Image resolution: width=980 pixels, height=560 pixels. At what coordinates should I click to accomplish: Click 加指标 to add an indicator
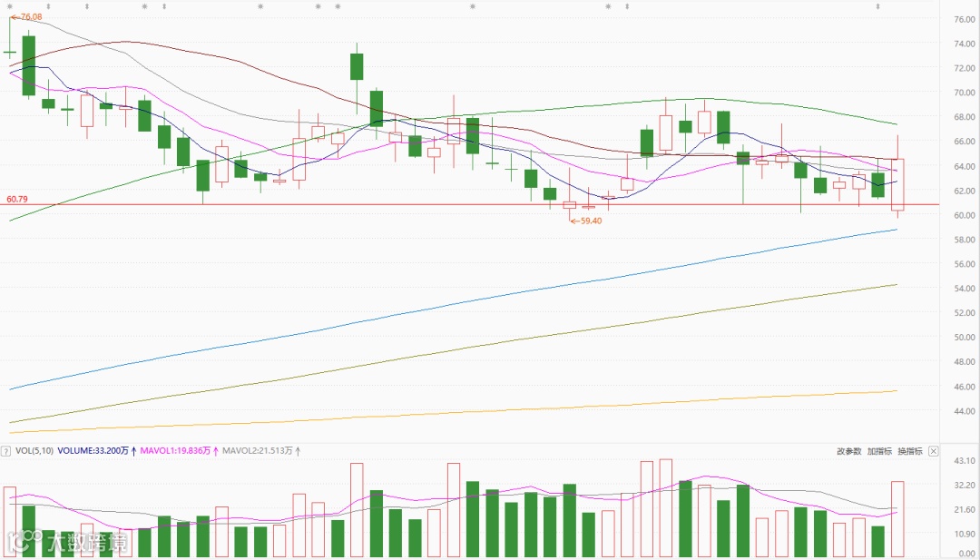click(x=879, y=450)
